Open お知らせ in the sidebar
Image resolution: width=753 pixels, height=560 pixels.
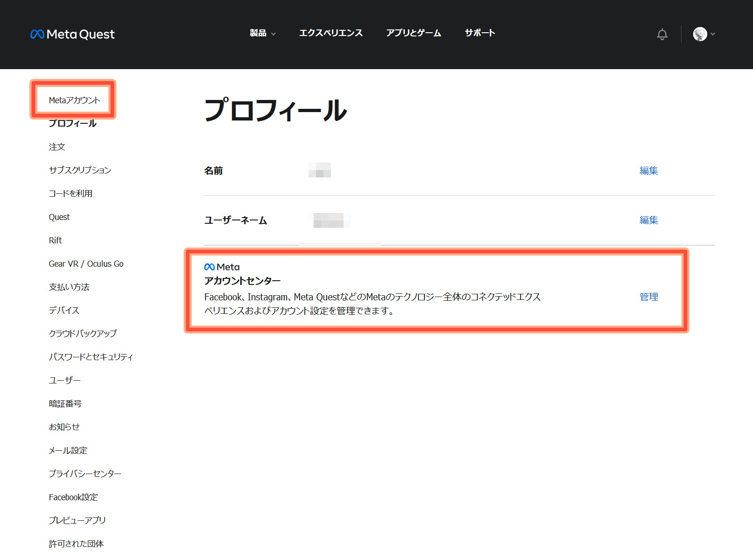tap(64, 427)
